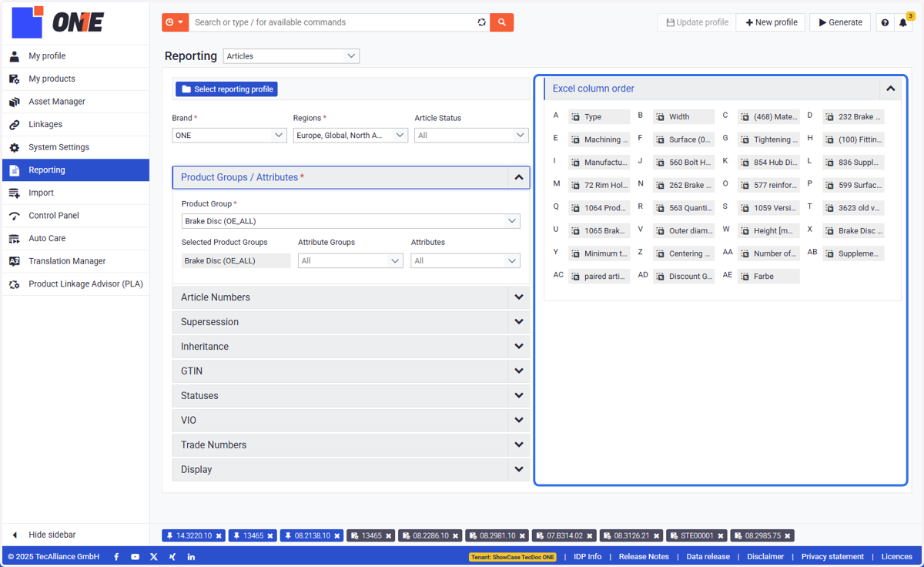Go to Asset Manager
The height and width of the screenshot is (567, 924).
point(75,102)
